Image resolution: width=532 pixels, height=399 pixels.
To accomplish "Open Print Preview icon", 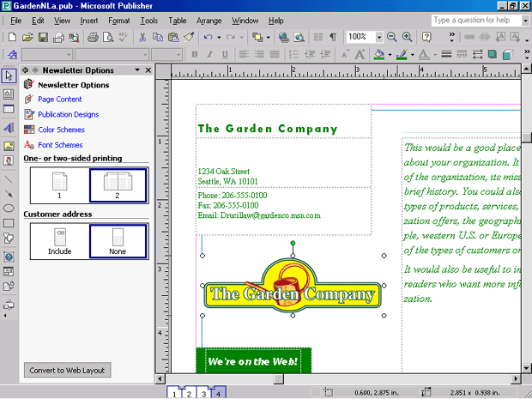I will coord(108,37).
